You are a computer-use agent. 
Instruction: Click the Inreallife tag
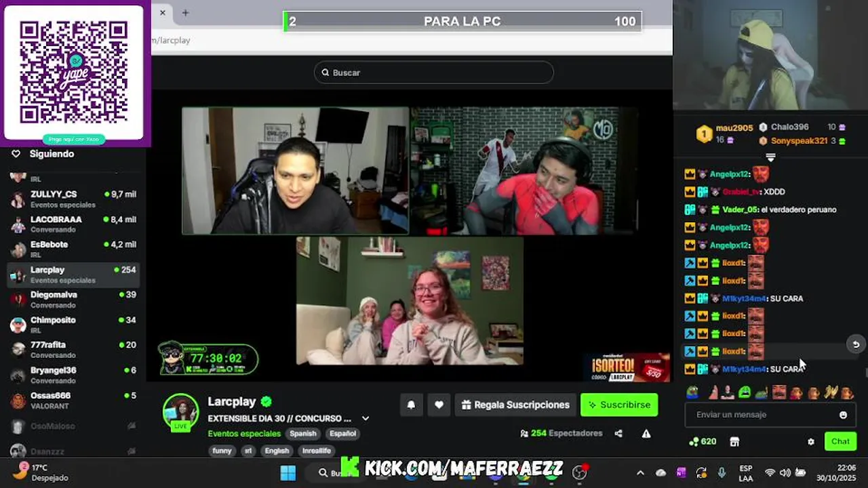tap(316, 451)
